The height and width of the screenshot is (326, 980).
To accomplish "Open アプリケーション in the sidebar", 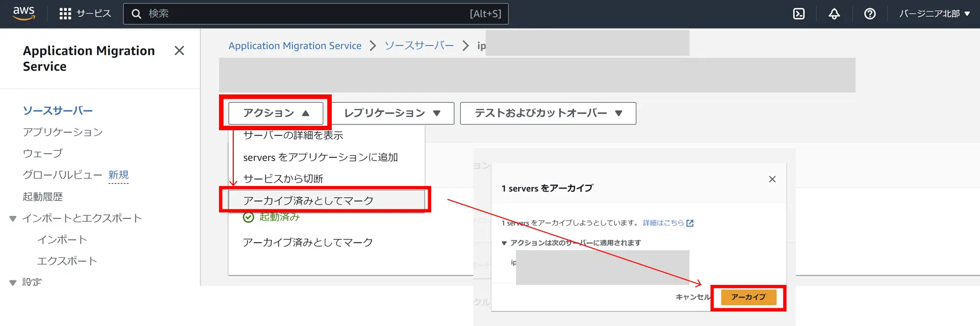I will pyautogui.click(x=63, y=132).
